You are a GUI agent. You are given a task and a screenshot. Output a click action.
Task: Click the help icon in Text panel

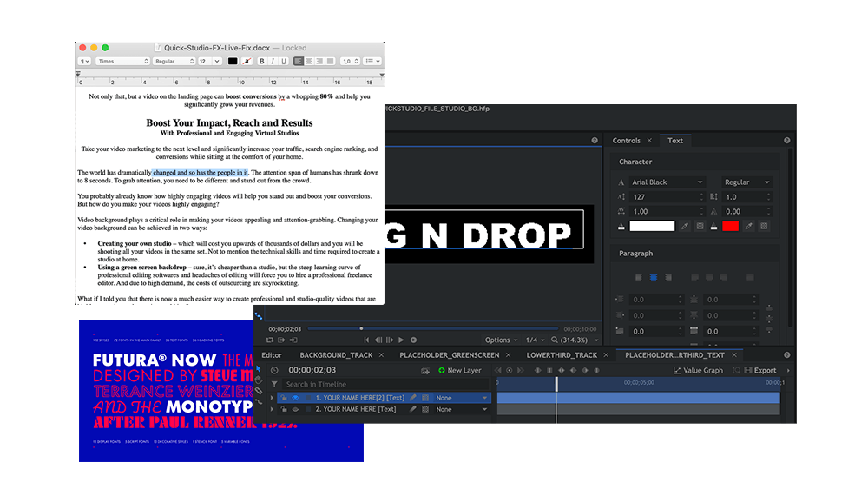click(786, 141)
